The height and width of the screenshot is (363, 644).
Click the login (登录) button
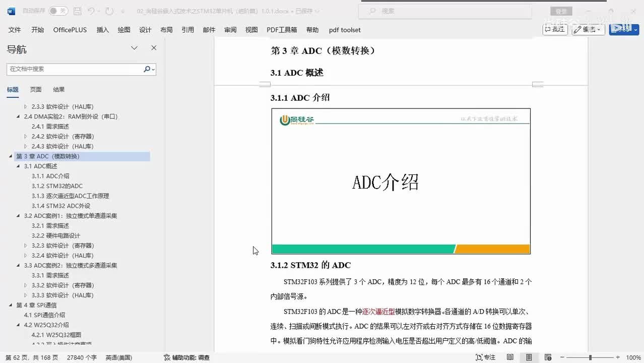tap(561, 11)
